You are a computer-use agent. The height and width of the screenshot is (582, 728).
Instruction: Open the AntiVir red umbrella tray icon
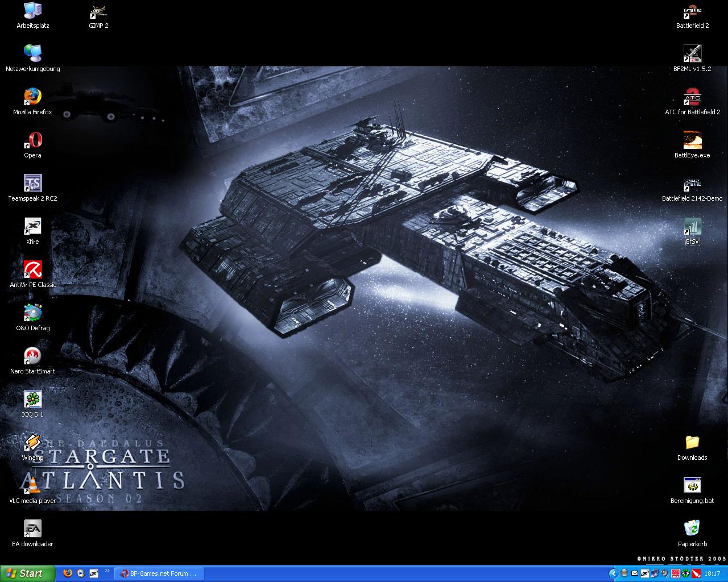tap(696, 573)
